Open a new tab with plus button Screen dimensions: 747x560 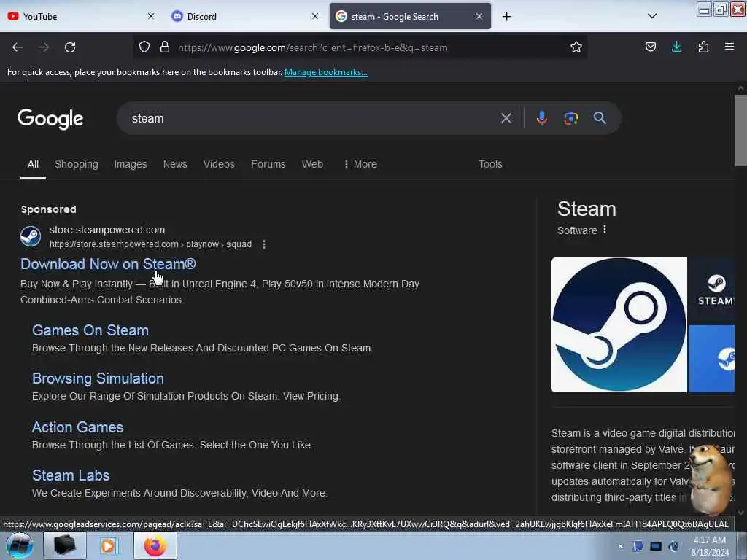(506, 17)
